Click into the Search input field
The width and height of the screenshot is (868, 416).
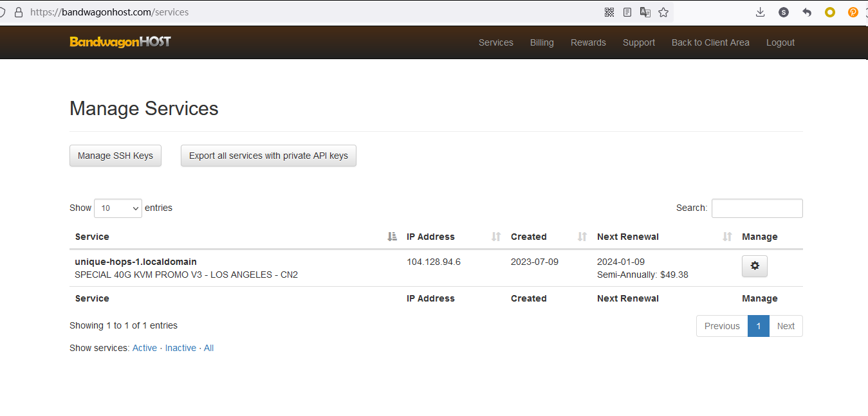[757, 208]
